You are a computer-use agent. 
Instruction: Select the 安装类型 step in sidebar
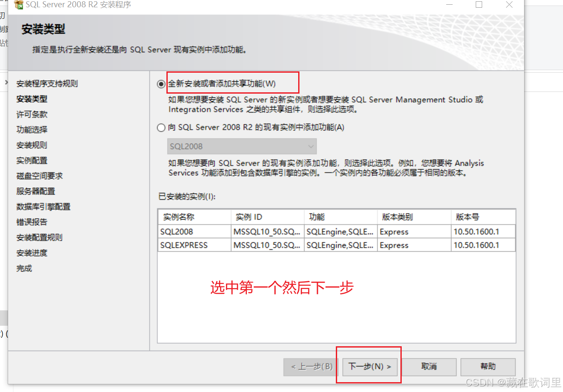32,99
